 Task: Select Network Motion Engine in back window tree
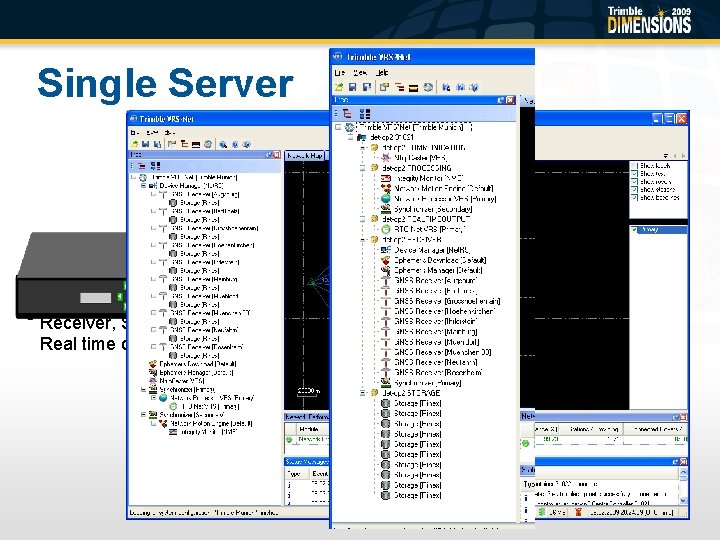(211, 423)
